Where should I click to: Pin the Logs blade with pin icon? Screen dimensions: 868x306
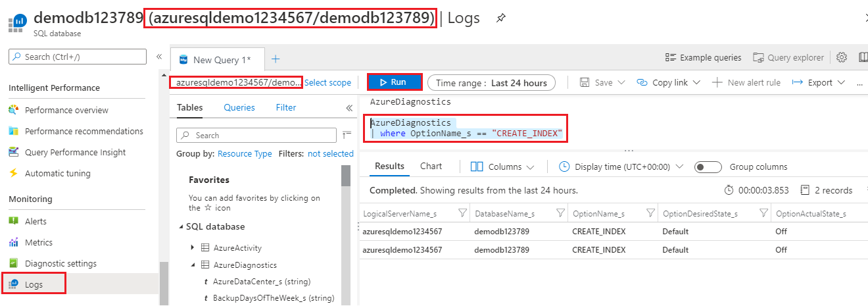(x=501, y=18)
